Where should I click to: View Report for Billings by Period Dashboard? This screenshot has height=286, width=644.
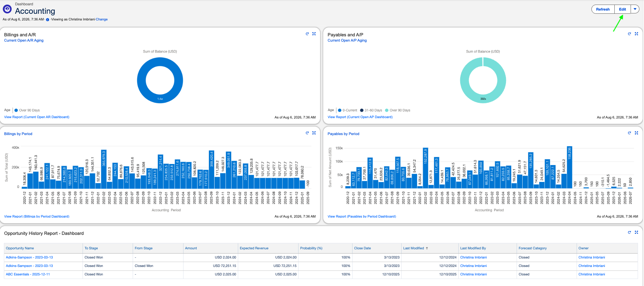click(x=37, y=217)
